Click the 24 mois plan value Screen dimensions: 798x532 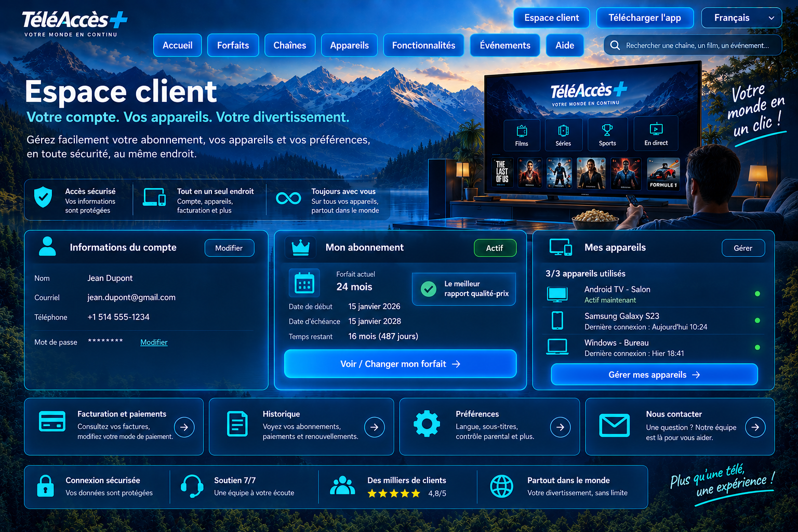tap(354, 287)
